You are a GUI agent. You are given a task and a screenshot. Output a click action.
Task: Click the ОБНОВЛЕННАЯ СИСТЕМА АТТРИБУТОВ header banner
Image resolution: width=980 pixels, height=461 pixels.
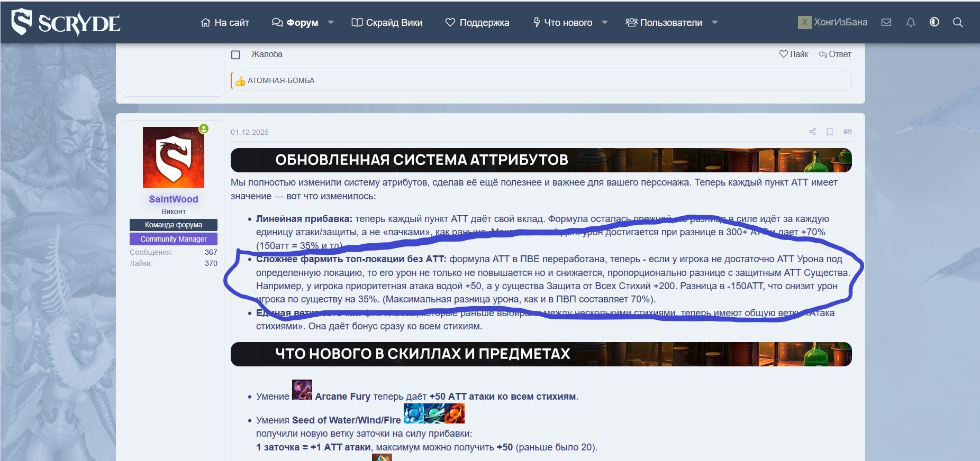[541, 160]
